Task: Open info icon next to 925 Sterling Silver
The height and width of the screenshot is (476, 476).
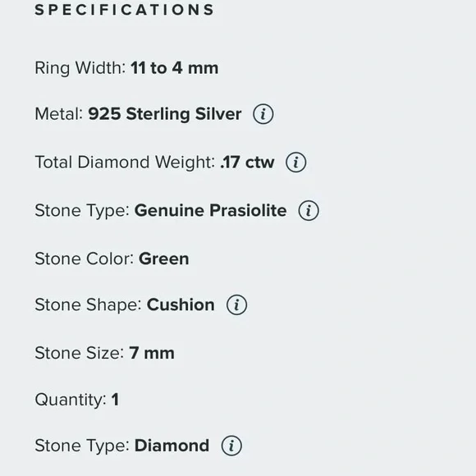Action: pos(263,114)
